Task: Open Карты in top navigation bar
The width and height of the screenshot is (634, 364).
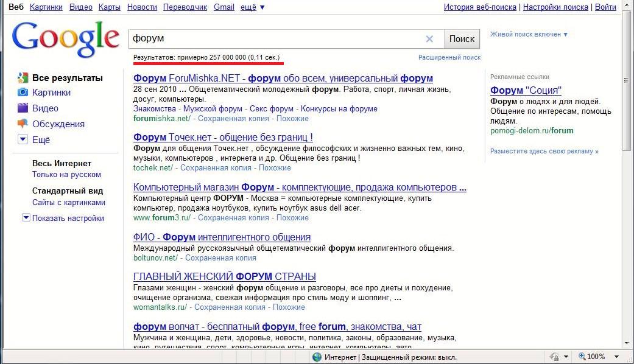Action: click(110, 7)
